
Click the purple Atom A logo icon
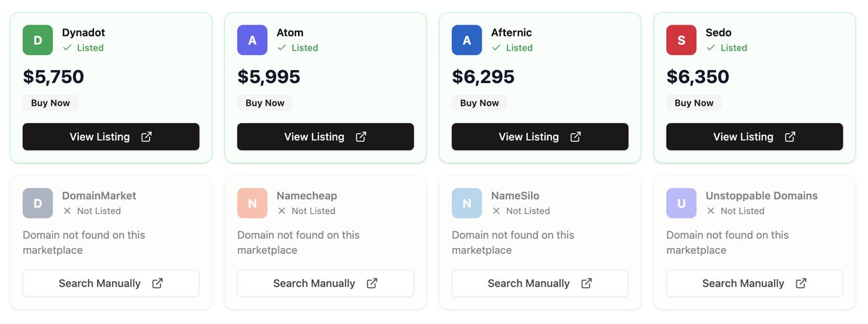tap(252, 40)
